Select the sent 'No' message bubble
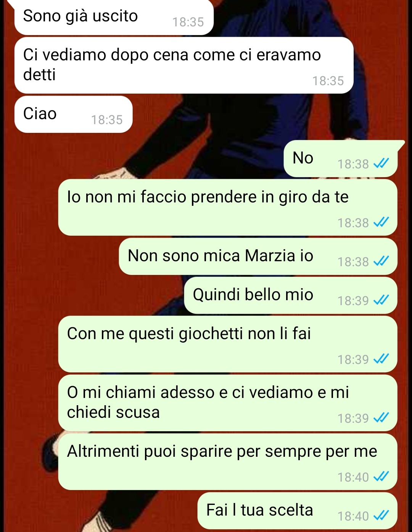The image size is (412, 532). pyautogui.click(x=341, y=158)
